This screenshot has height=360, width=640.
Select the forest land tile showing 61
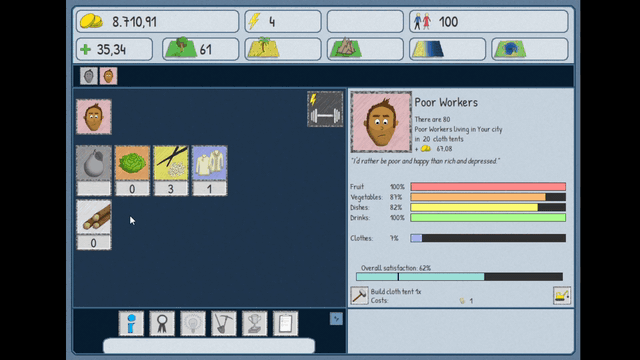coord(200,49)
